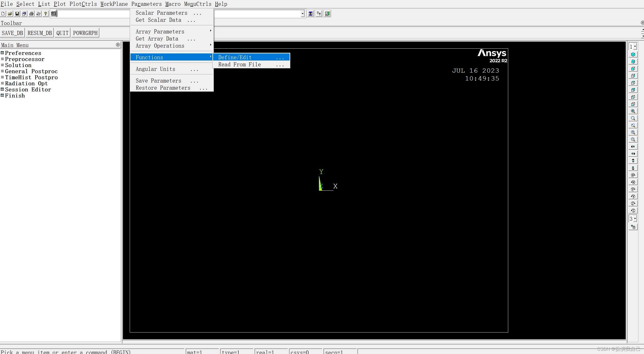Collapse the Main Menu panel arrow

pos(118,45)
